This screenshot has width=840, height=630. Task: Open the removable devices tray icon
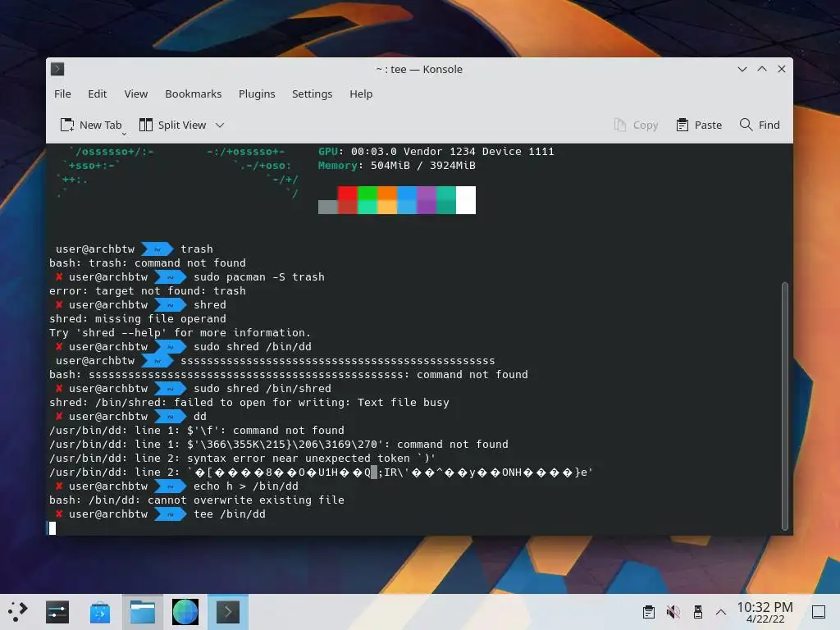pyautogui.click(x=697, y=612)
